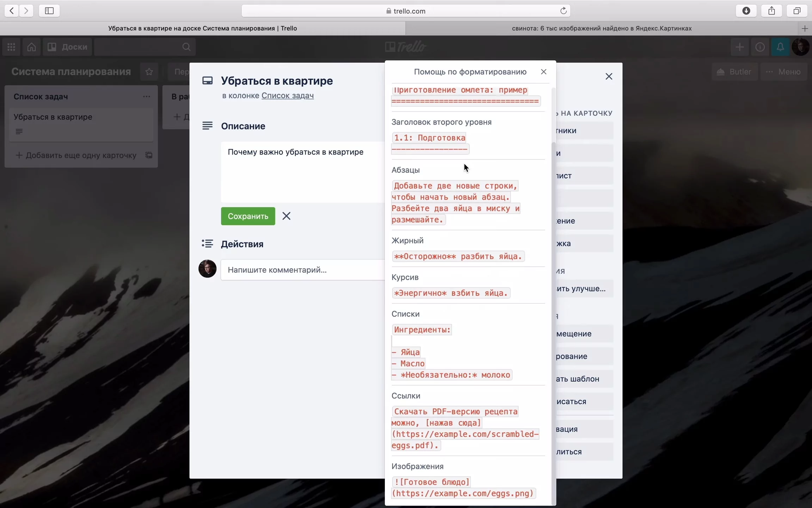Screen dimensions: 812x508
Task: Open the Trello apps grid icon
Action: [11, 47]
